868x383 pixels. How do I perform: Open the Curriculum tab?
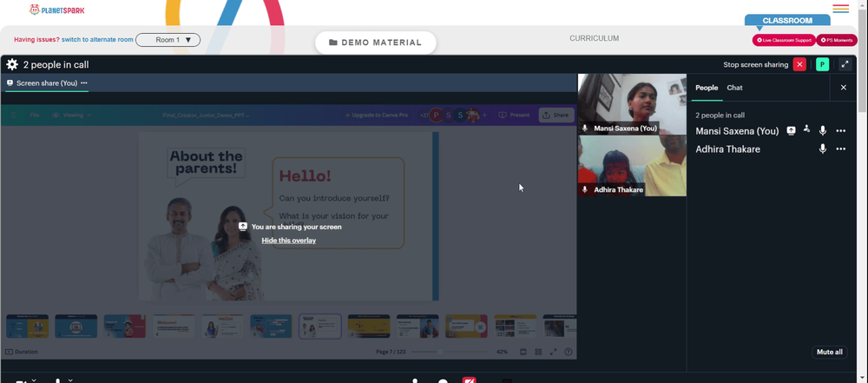pyautogui.click(x=594, y=38)
